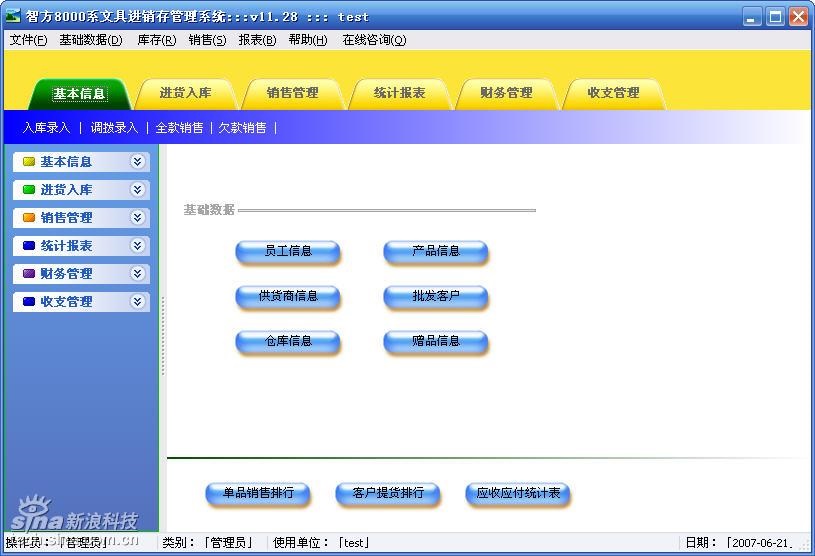The width and height of the screenshot is (815, 556).
Task: Switch to the 销售管理 top tab
Action: point(293,94)
